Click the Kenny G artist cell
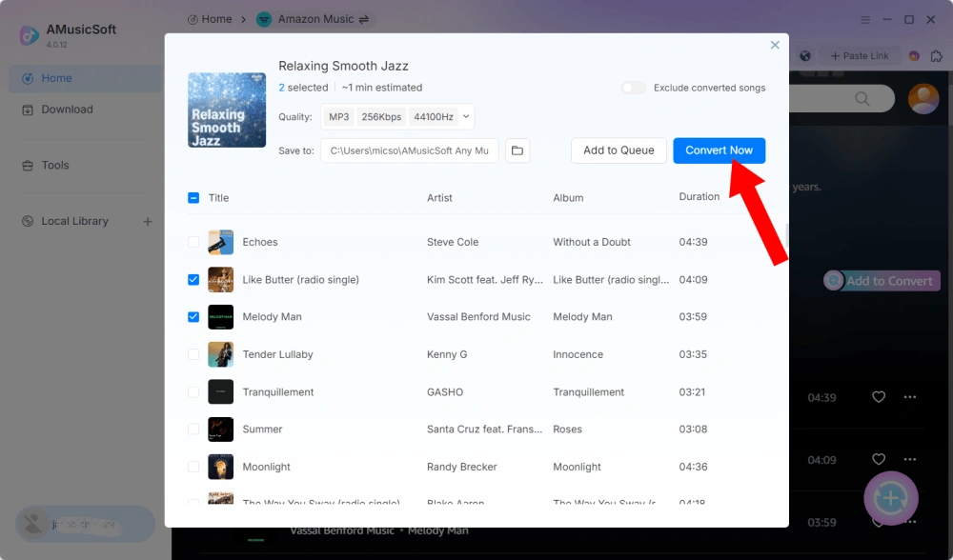The width and height of the screenshot is (953, 560). tap(447, 354)
